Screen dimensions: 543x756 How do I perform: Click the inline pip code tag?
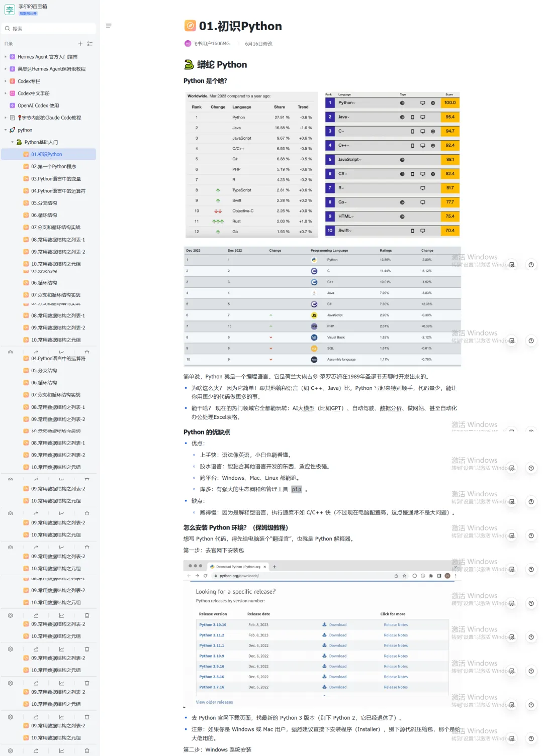(297, 489)
